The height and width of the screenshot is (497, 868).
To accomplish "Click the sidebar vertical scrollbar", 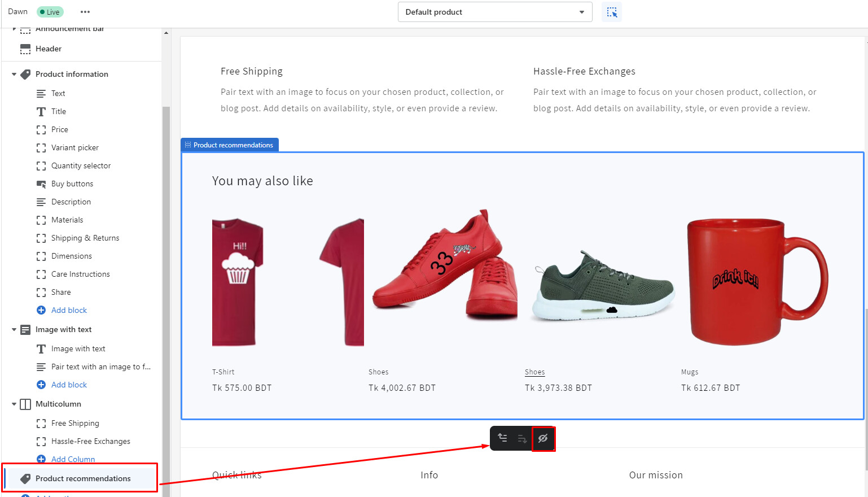I will (166, 282).
